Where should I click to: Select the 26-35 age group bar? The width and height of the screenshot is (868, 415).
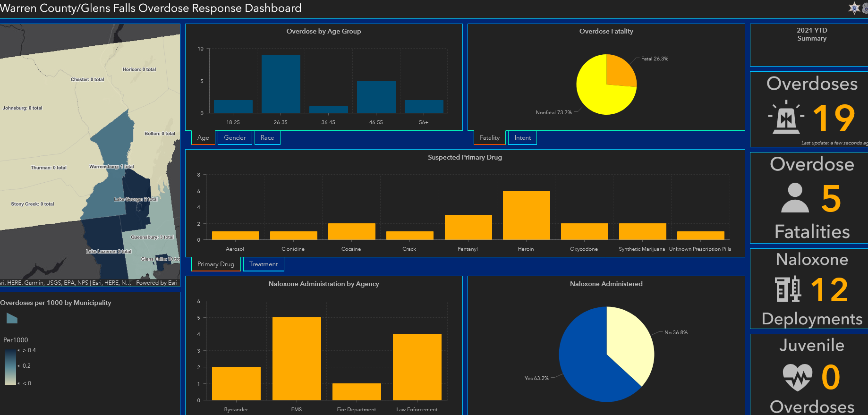click(281, 84)
